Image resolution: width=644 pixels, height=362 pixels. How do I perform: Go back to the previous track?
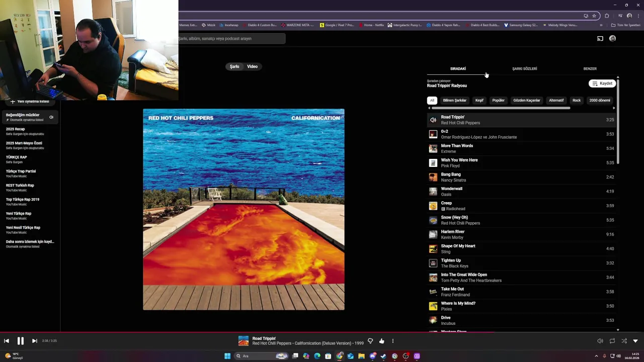coord(7,341)
